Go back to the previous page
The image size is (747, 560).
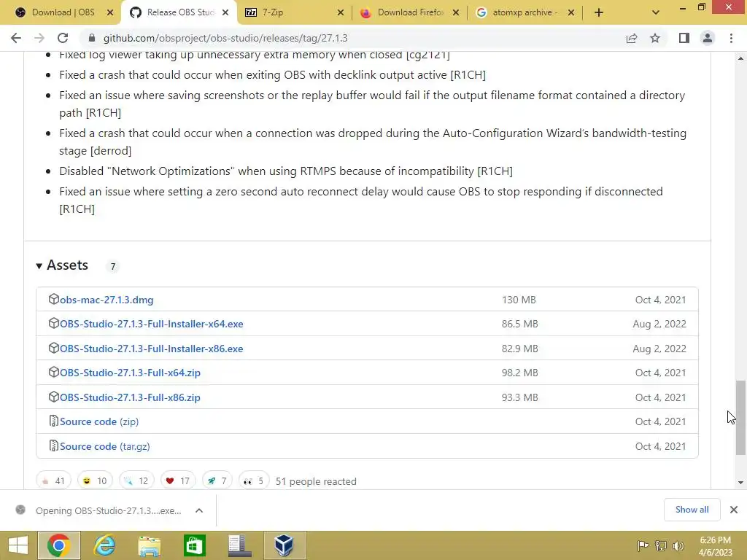(x=16, y=38)
